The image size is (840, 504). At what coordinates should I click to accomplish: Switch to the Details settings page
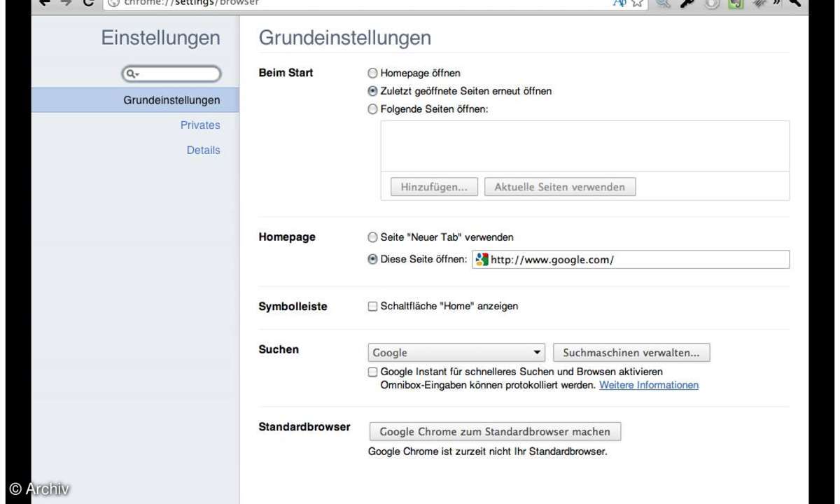(x=203, y=150)
